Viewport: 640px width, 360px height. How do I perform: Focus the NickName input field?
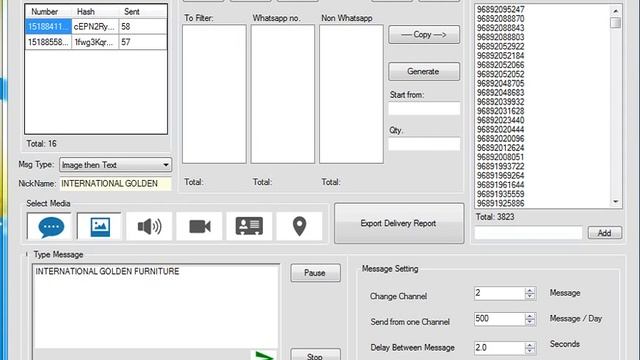point(116,184)
